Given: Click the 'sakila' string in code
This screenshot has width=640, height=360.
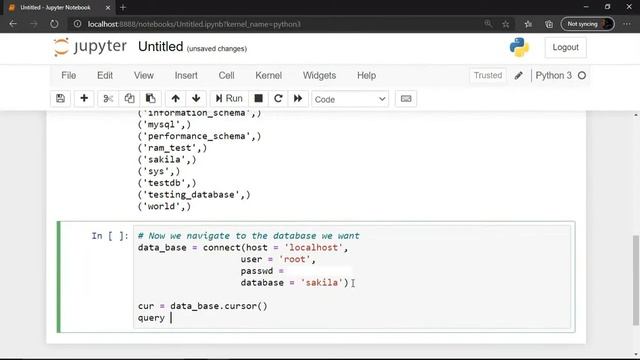Looking at the screenshot, I should (x=322, y=283).
